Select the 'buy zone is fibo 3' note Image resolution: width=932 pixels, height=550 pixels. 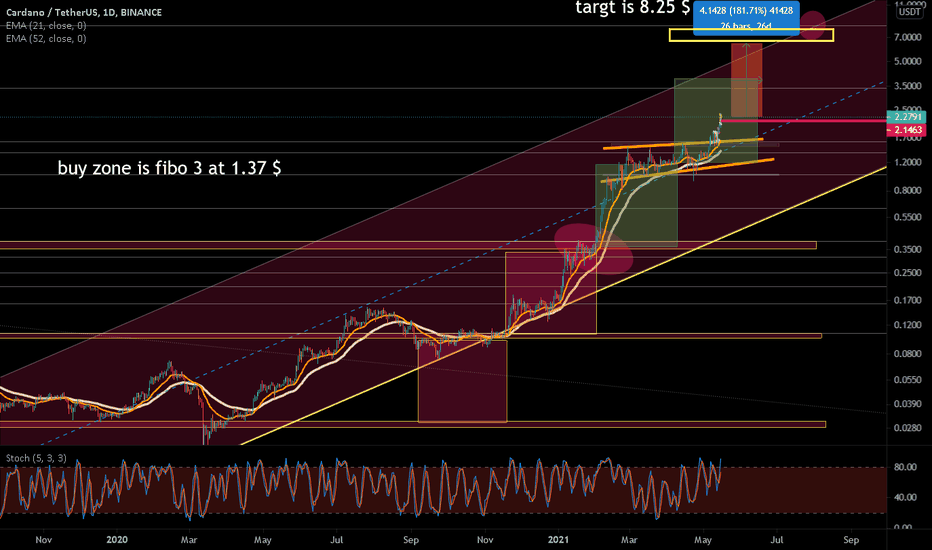[x=169, y=168]
